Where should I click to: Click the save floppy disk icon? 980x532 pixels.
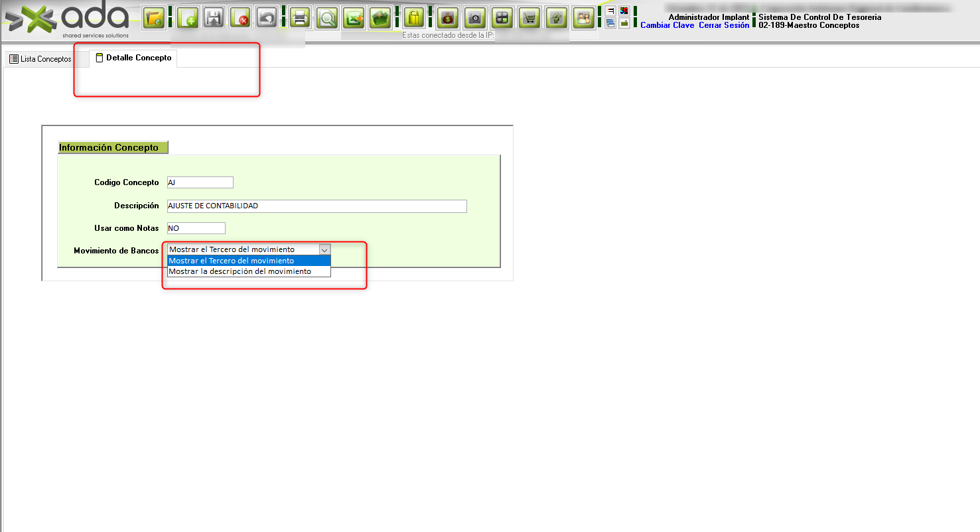pos(214,18)
